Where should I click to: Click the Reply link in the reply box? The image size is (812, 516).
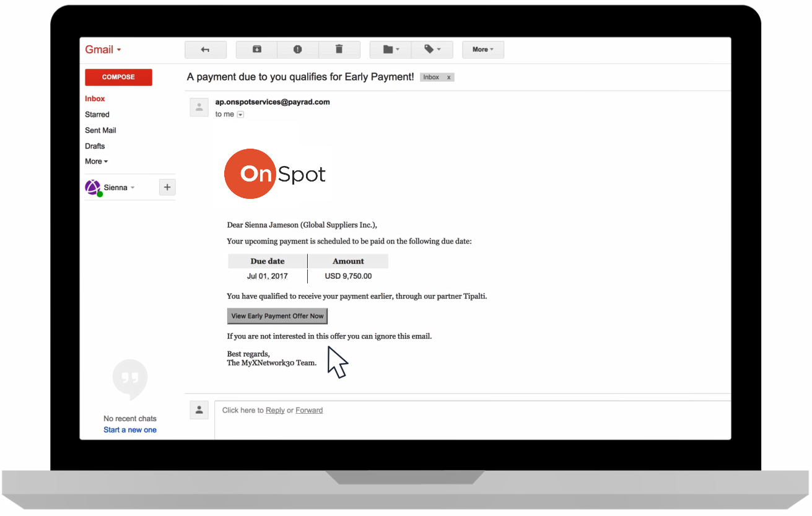[x=275, y=410]
